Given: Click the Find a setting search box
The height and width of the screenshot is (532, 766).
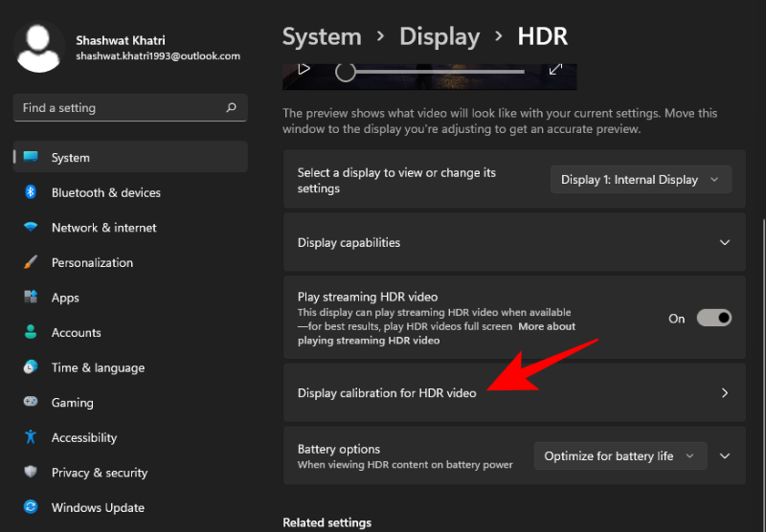Looking at the screenshot, I should click(x=120, y=108).
